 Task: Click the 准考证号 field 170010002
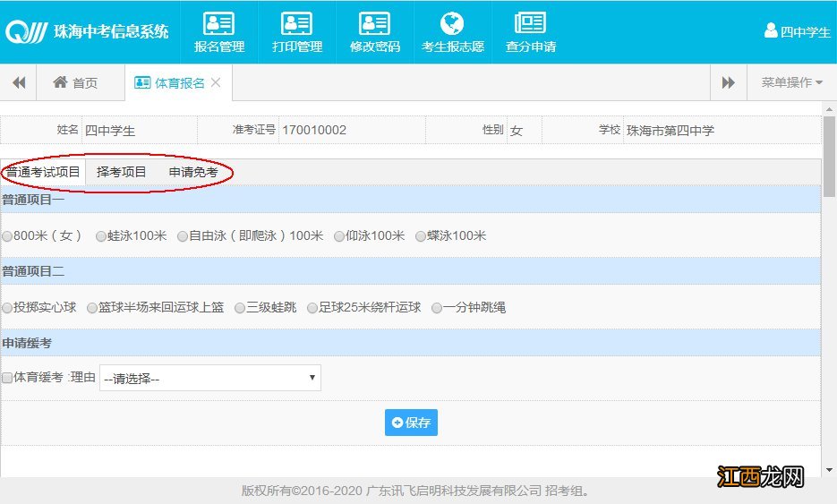point(352,131)
